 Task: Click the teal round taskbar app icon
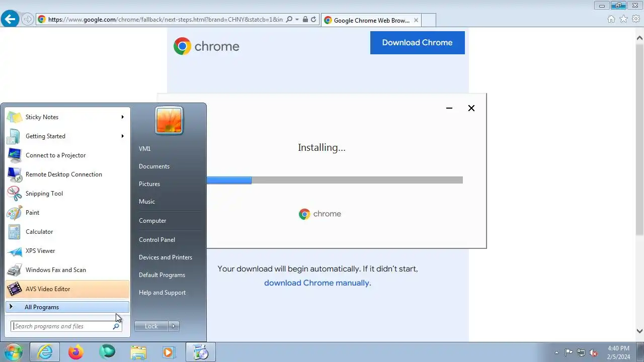[107, 352]
